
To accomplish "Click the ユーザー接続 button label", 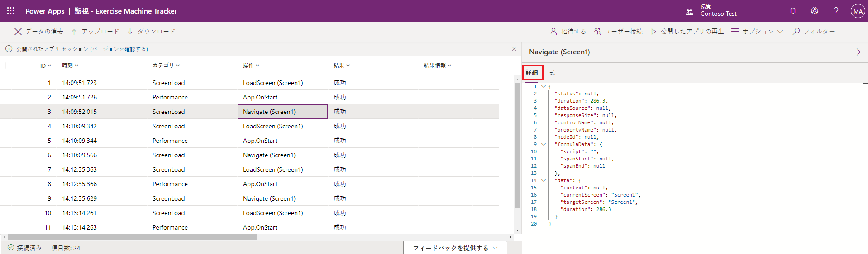I will [x=624, y=32].
